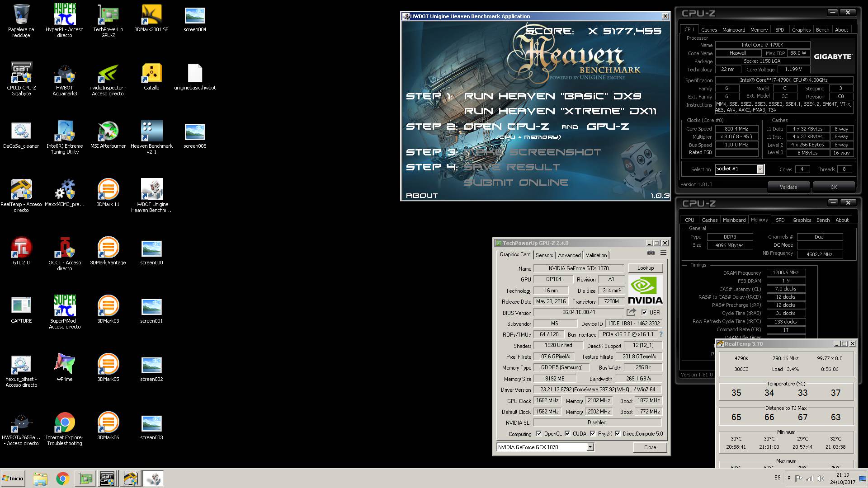Select Internet Explorer Troubleshooting Chrome icon

tap(65, 428)
